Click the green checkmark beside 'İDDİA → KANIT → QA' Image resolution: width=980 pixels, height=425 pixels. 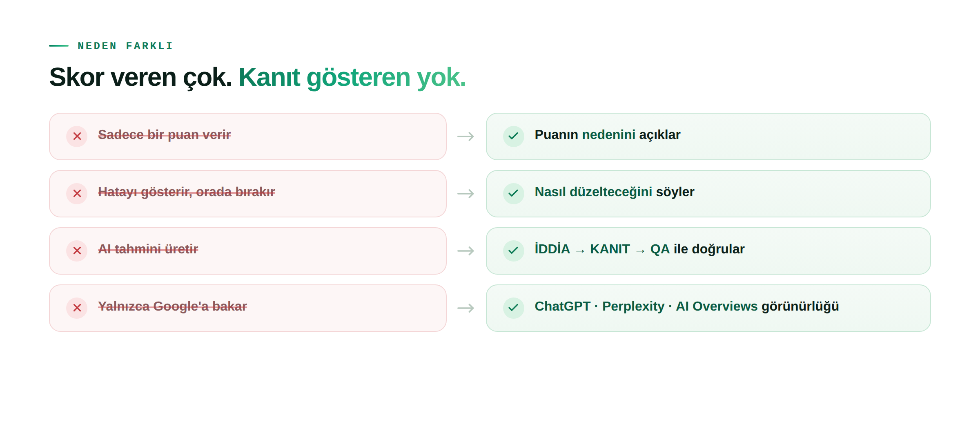(513, 251)
